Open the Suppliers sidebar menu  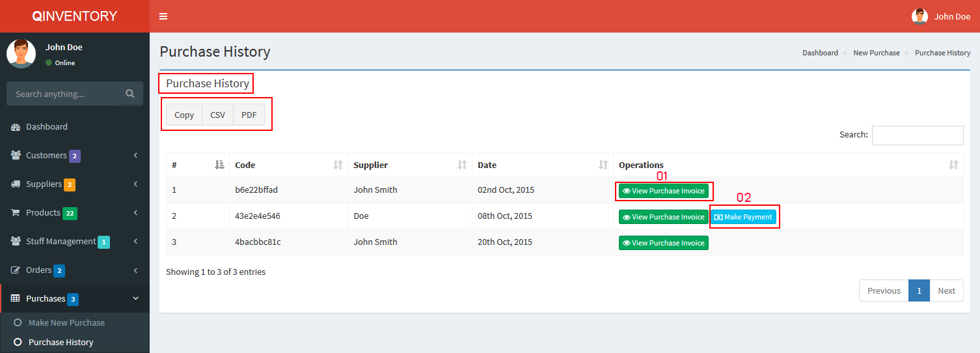(x=75, y=184)
